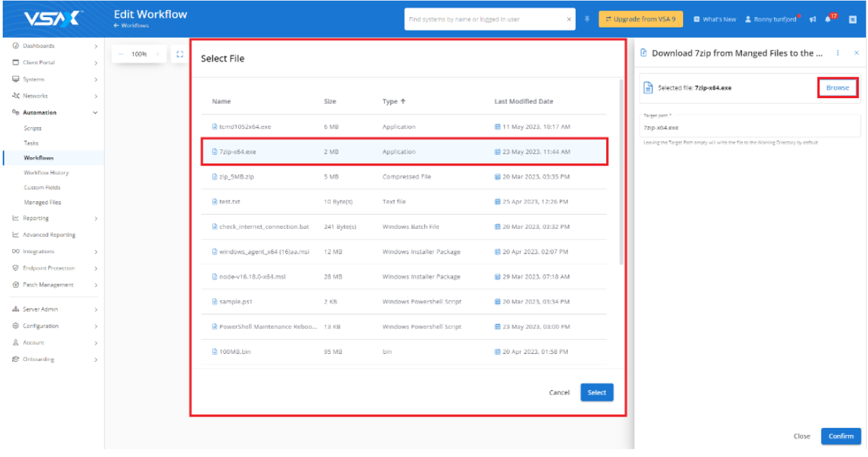Sort by Last Modified Date column
Viewport: 868px width, 457px height.
pyautogui.click(x=524, y=102)
